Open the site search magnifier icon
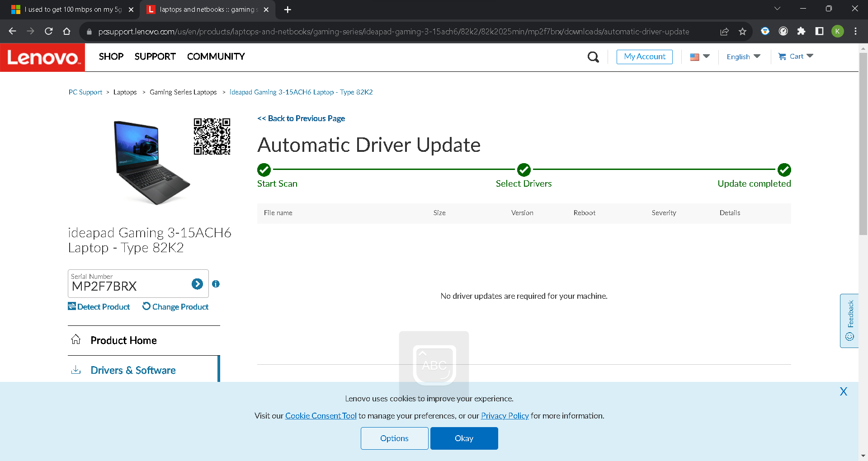Screen dimensions: 868x461 593,57
